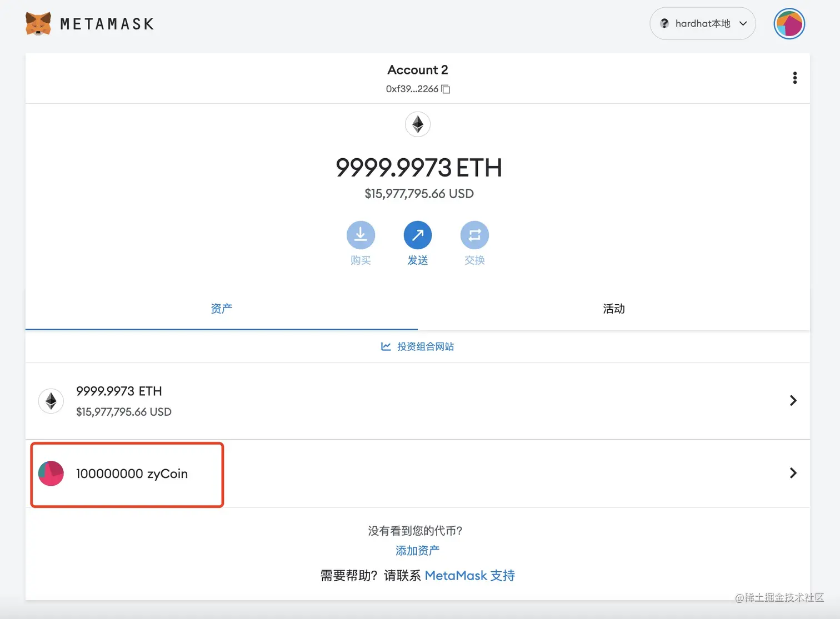Copy the 0xf39...2266 address

click(446, 89)
